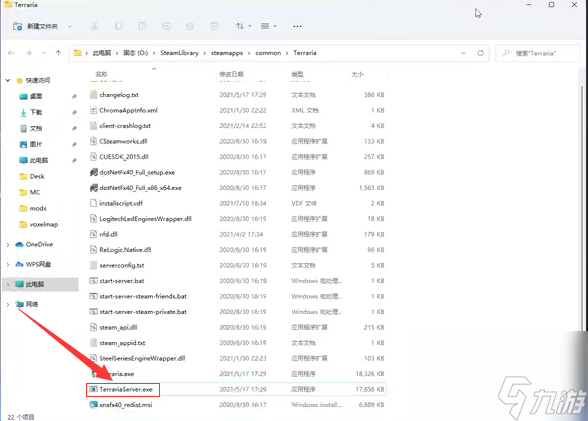588x421 pixels.
Task: Click 此电脑 in the address path
Action: click(102, 53)
